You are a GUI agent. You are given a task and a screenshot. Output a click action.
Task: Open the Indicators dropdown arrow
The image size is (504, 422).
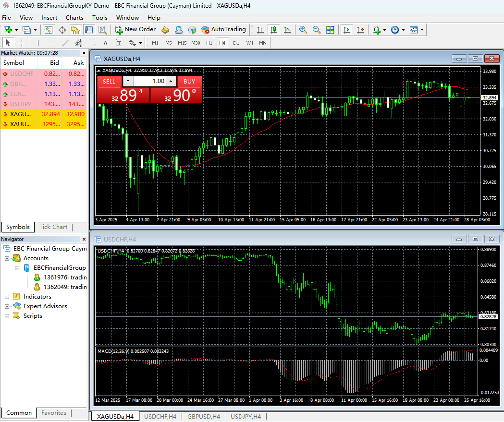coord(385,30)
